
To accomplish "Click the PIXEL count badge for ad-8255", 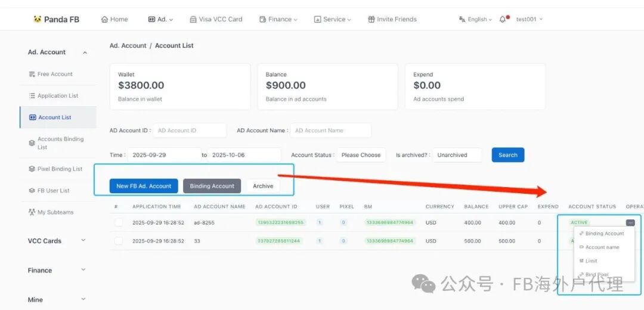I will (344, 222).
